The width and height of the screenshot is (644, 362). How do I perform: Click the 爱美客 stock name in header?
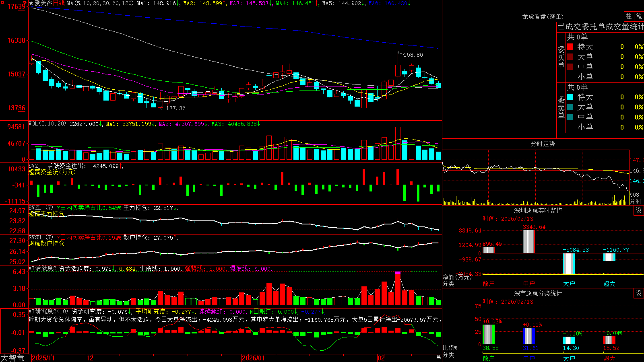[43, 3]
